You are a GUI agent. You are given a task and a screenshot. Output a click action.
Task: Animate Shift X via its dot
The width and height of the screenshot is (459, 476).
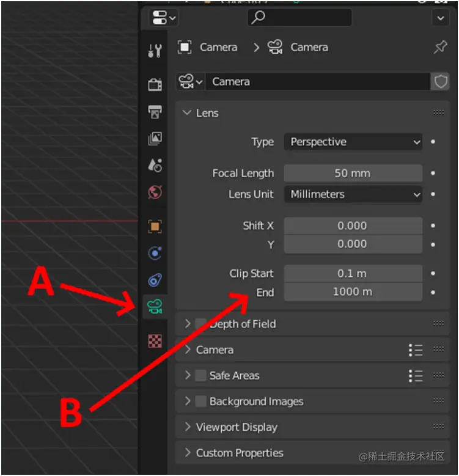(433, 225)
